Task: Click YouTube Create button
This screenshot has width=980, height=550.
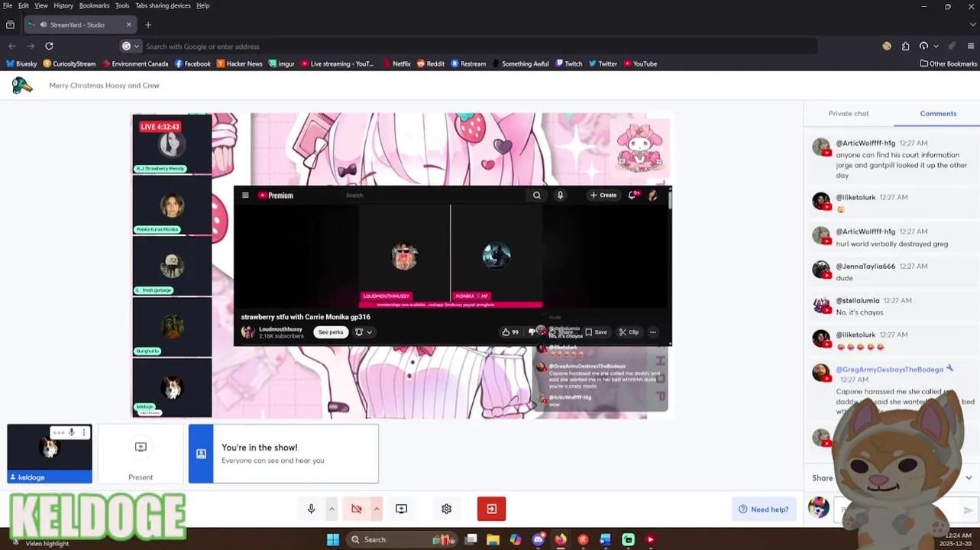Action: (603, 196)
